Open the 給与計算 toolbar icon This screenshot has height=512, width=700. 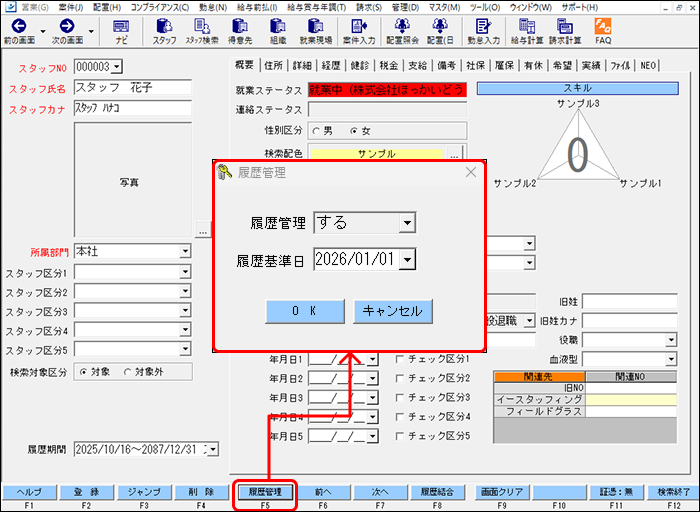coord(527,31)
